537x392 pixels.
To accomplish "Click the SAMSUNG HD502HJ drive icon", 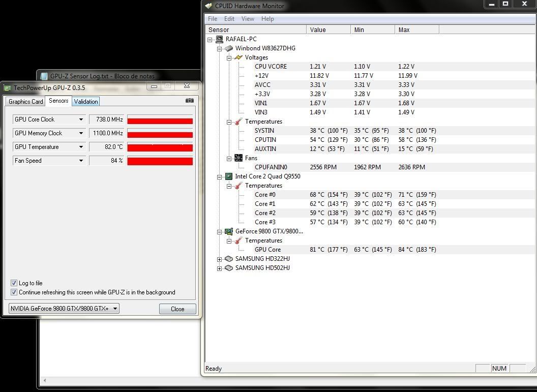I will [229, 268].
